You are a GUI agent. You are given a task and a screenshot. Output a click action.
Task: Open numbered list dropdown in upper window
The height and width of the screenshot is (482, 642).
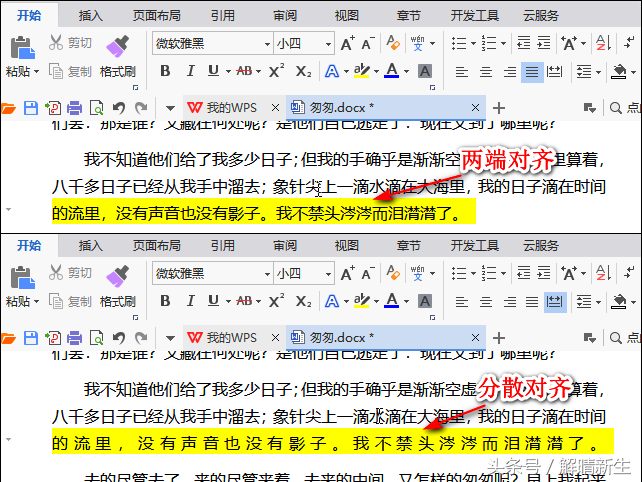[504, 43]
